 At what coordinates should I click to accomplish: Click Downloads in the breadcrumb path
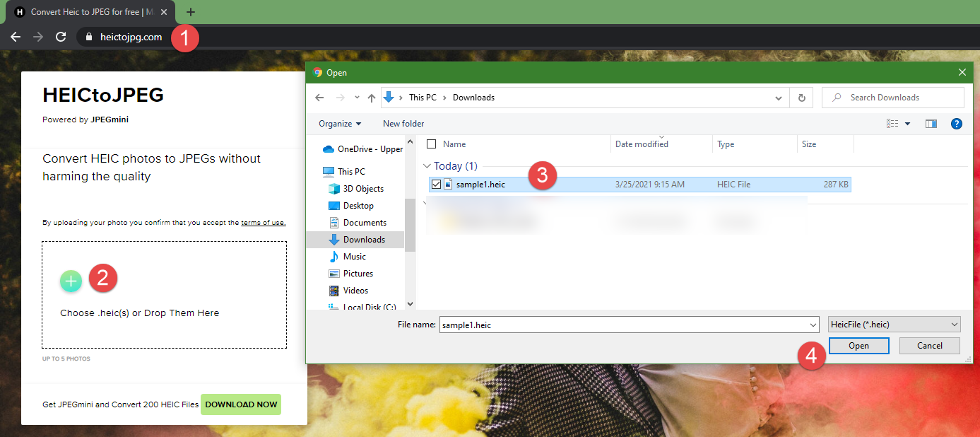(473, 98)
